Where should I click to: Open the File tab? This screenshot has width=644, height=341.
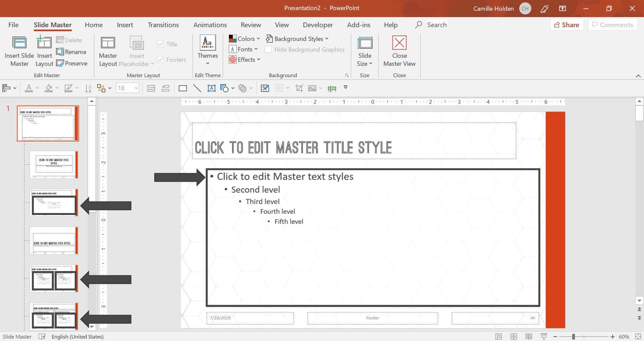(14, 25)
